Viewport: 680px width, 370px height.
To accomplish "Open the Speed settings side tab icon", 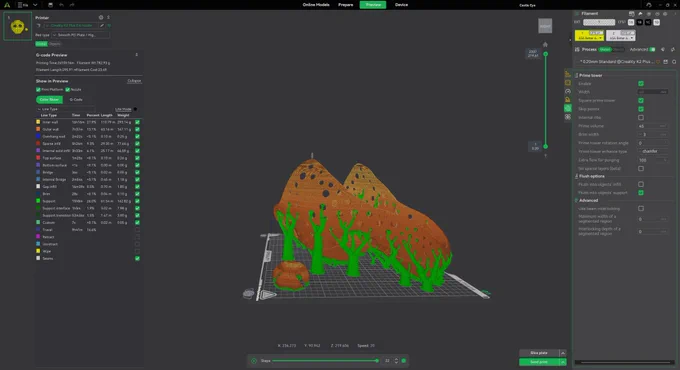I will [x=568, y=91].
